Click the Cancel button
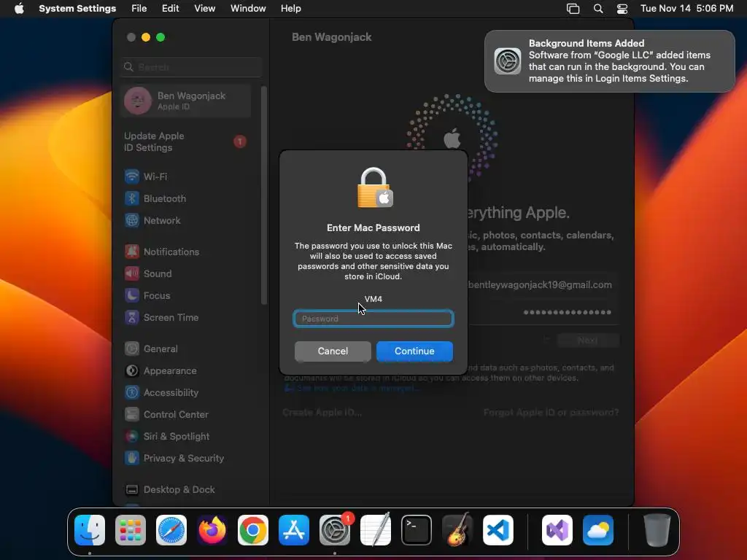Image resolution: width=747 pixels, height=560 pixels. tap(333, 351)
